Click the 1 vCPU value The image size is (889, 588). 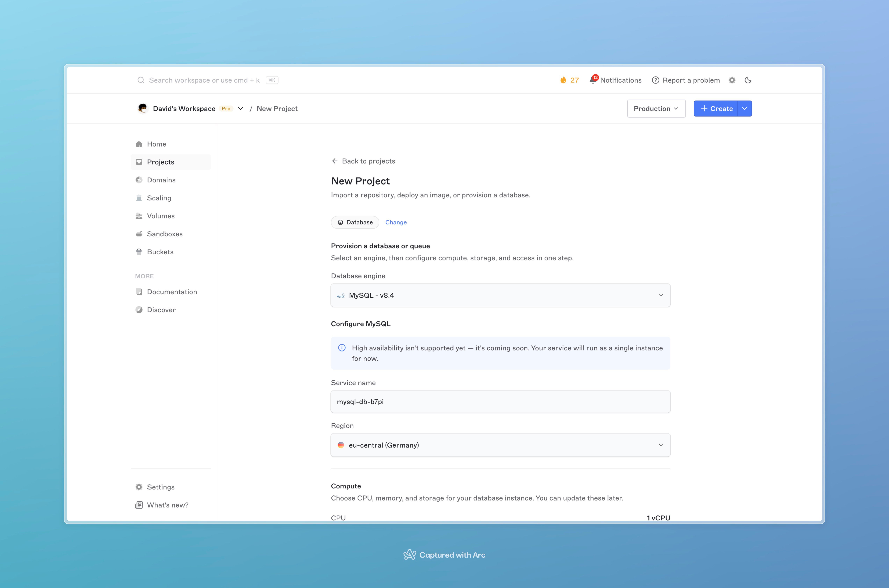pos(658,518)
